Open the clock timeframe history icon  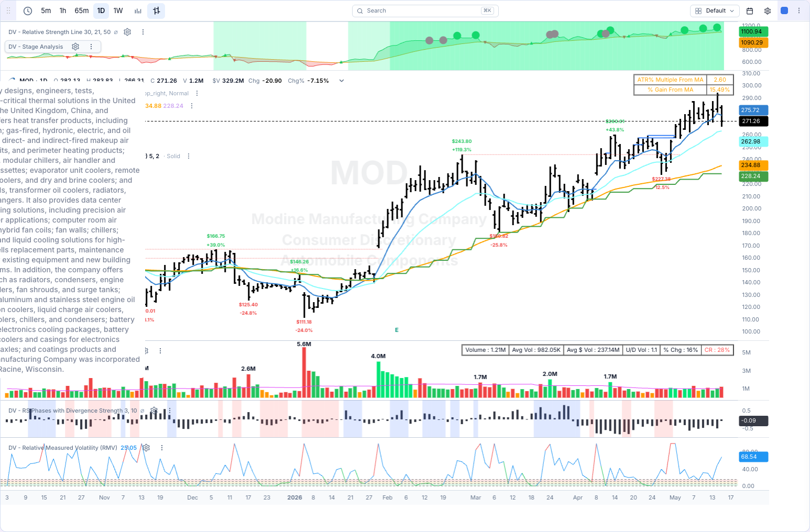[28, 10]
